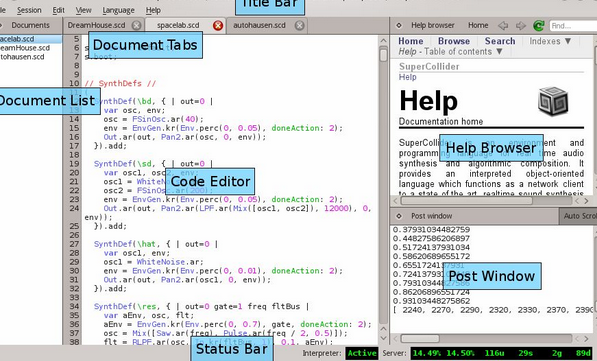The height and width of the screenshot is (361, 597).
Task: Reload the Help browser page
Action: (538, 26)
